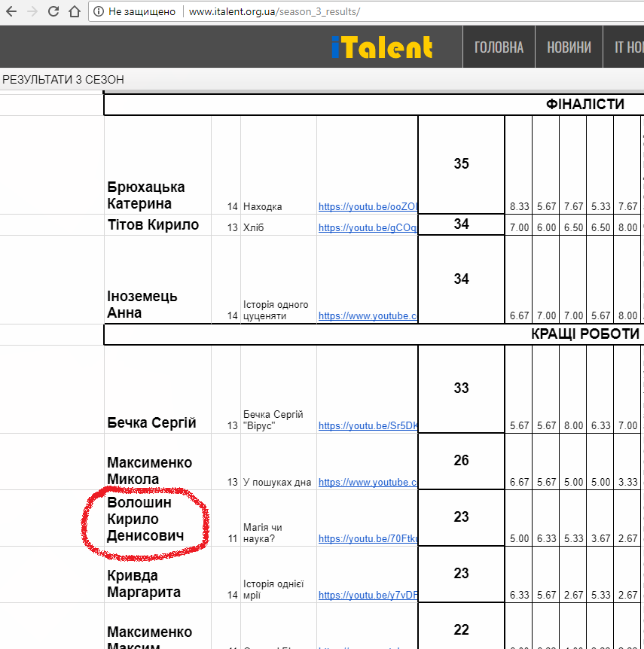Open Брюхацька Катерина's YouTube link
The width and height of the screenshot is (644, 649).
pyautogui.click(x=368, y=206)
